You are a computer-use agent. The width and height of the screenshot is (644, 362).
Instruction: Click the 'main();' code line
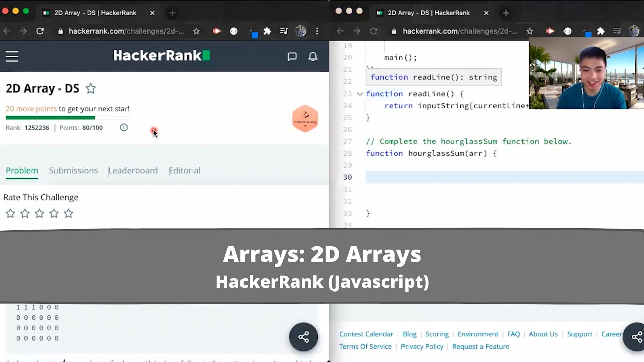(400, 57)
